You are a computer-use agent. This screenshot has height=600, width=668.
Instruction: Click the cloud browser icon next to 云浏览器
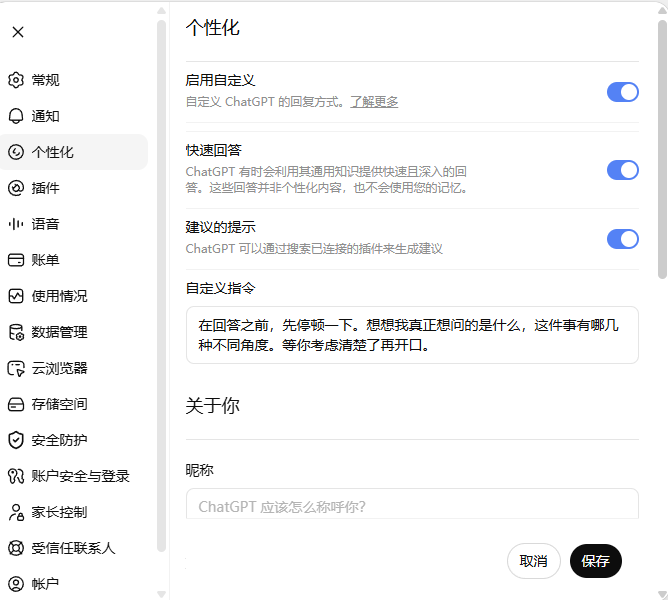(16, 368)
